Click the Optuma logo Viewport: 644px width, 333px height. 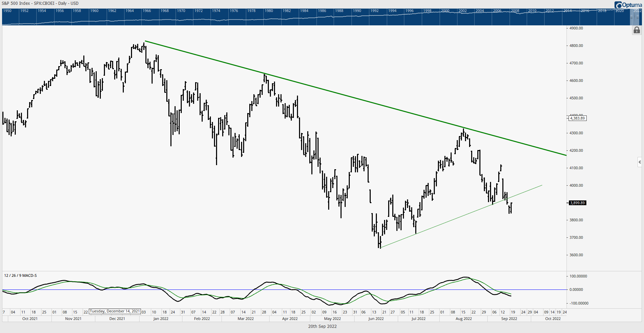pos(628,5)
